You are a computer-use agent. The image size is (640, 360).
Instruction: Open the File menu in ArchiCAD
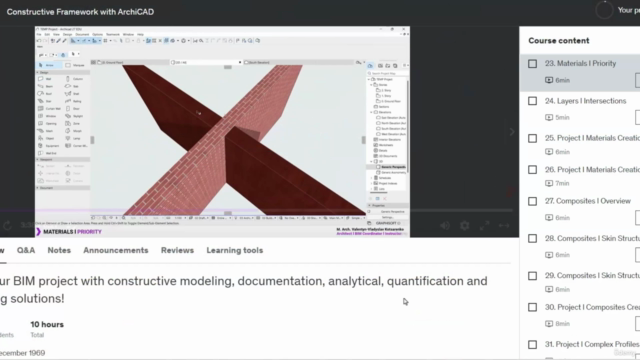tap(39, 34)
